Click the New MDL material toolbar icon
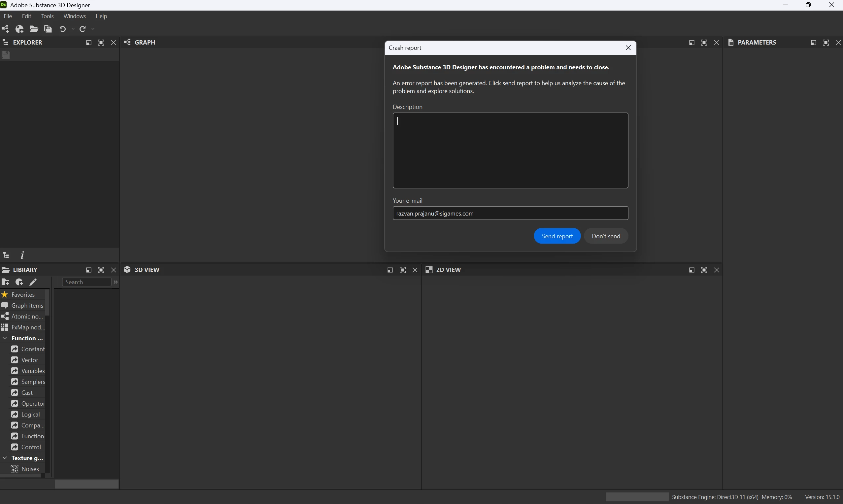Viewport: 843px width, 504px height. click(20, 29)
